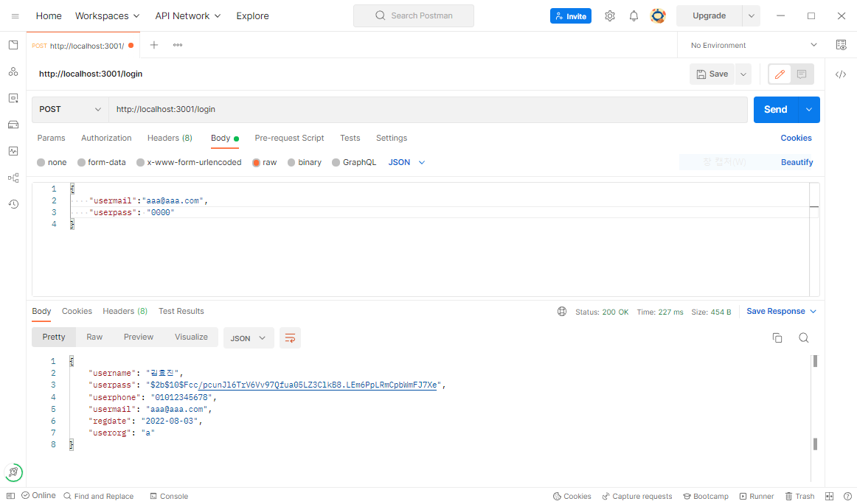Open the Upgrade options arrow

[751, 15]
